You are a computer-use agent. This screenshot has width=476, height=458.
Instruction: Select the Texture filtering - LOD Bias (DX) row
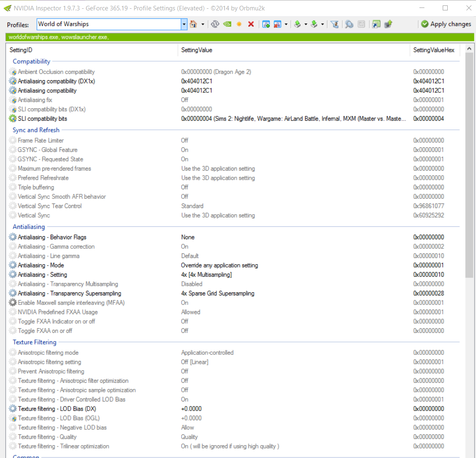[x=57, y=409]
